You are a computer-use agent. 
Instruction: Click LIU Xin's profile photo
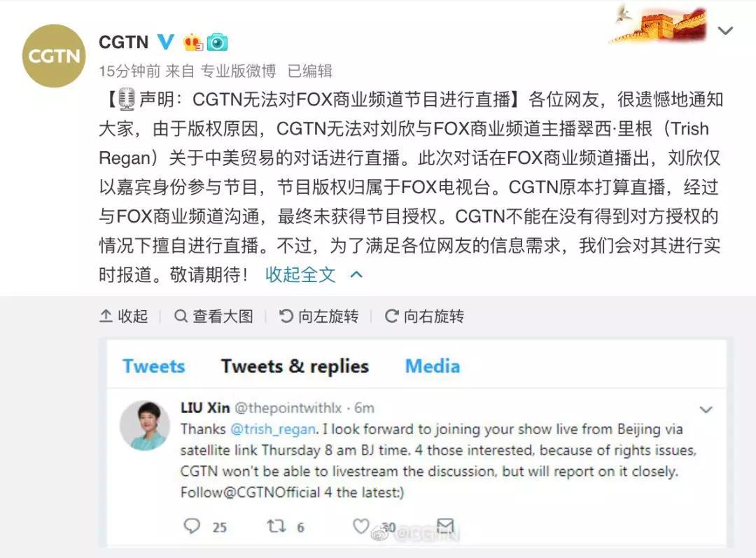tap(145, 426)
